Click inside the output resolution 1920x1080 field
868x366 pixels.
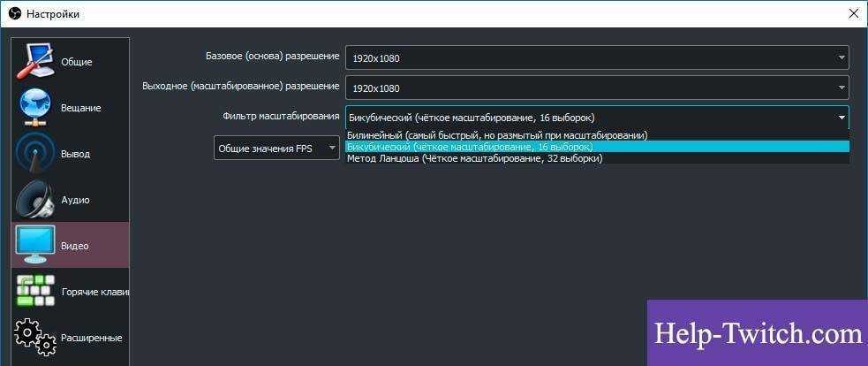pos(583,88)
